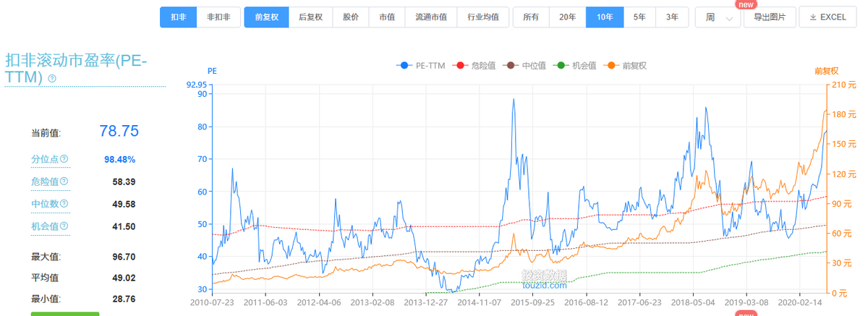This screenshot has height=316, width=868.
Task: Select 行业均值 tab
Action: (x=483, y=17)
